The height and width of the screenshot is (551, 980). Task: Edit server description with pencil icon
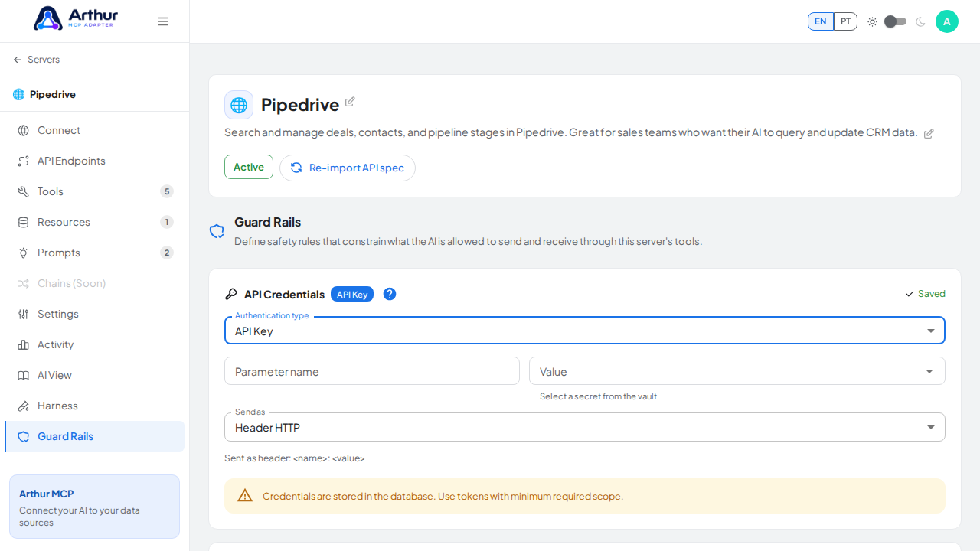[929, 133]
